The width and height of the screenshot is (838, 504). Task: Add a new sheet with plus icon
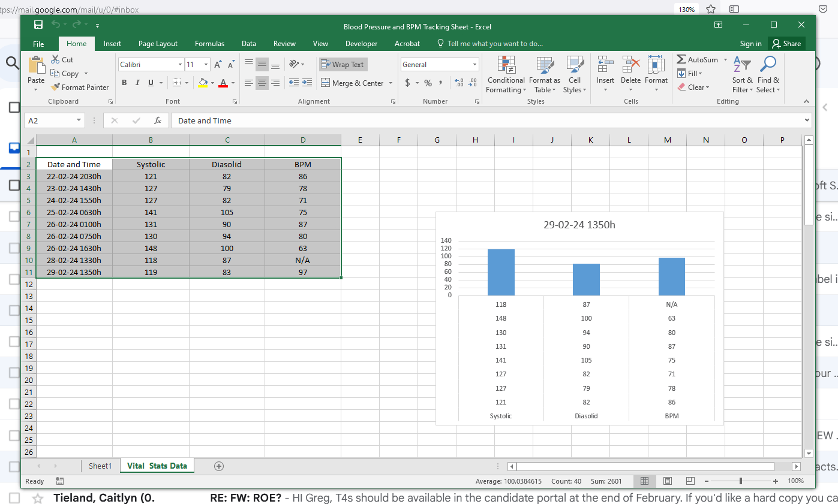219,466
